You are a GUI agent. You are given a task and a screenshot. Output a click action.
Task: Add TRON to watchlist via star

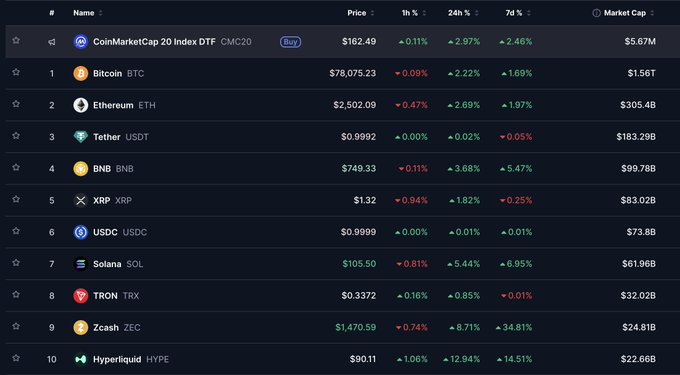click(16, 294)
